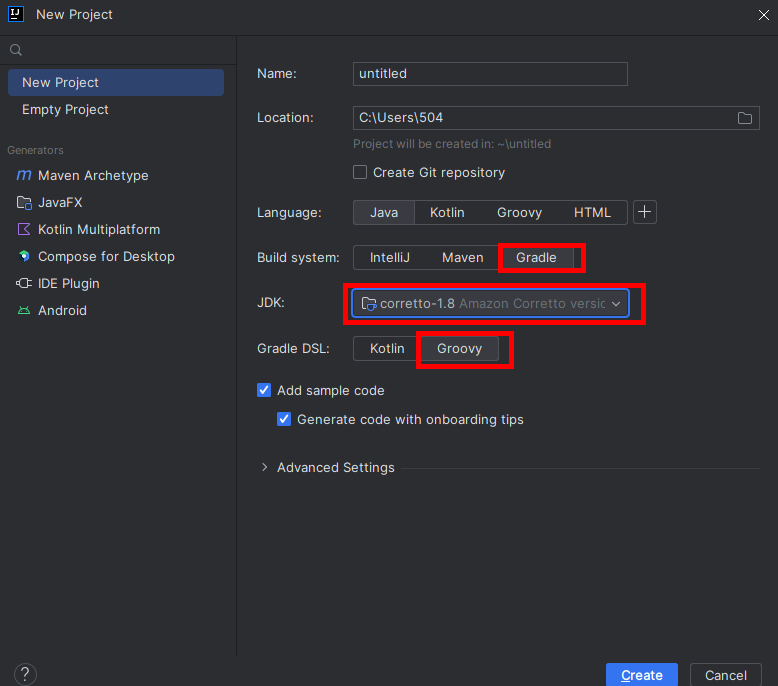Click the Create button

(x=642, y=675)
